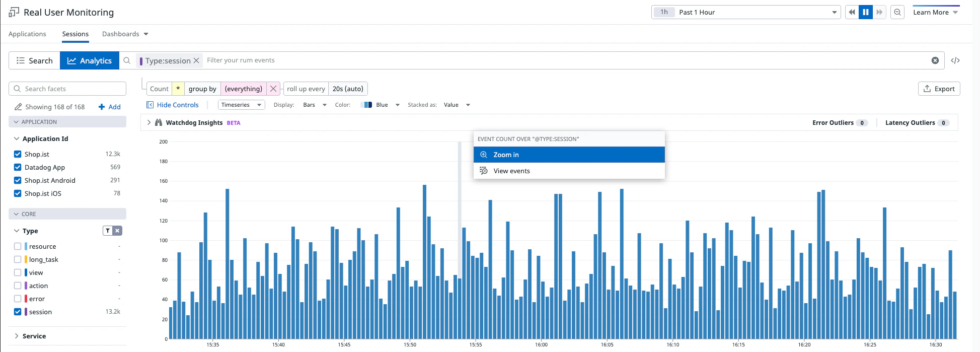Open the Blue color palette selector
The height and width of the screenshot is (352, 980).
point(380,105)
